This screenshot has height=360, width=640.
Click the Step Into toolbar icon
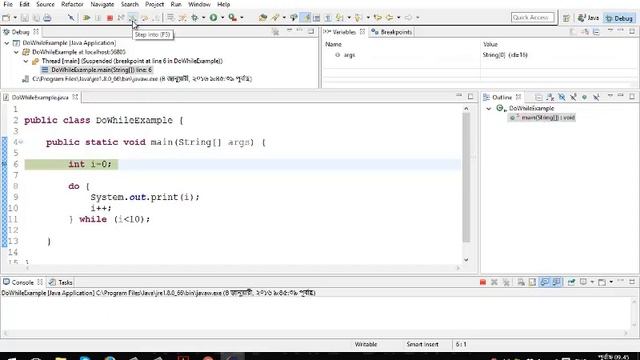pos(133,18)
